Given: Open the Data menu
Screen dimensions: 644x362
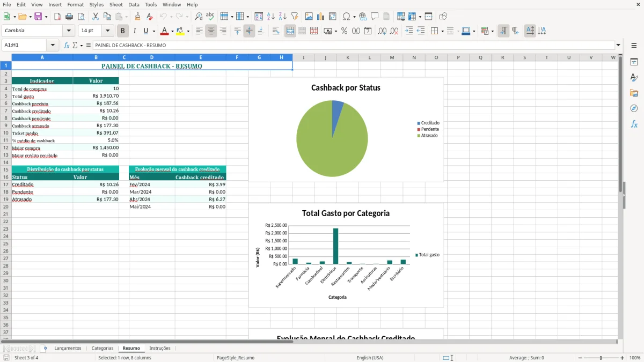Looking at the screenshot, I should click(134, 4).
